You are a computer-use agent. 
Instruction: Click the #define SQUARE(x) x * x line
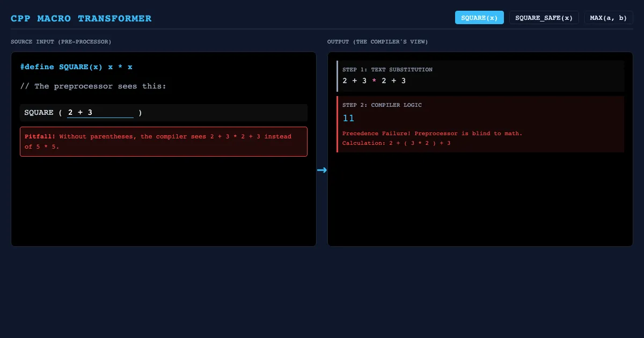tap(76, 67)
